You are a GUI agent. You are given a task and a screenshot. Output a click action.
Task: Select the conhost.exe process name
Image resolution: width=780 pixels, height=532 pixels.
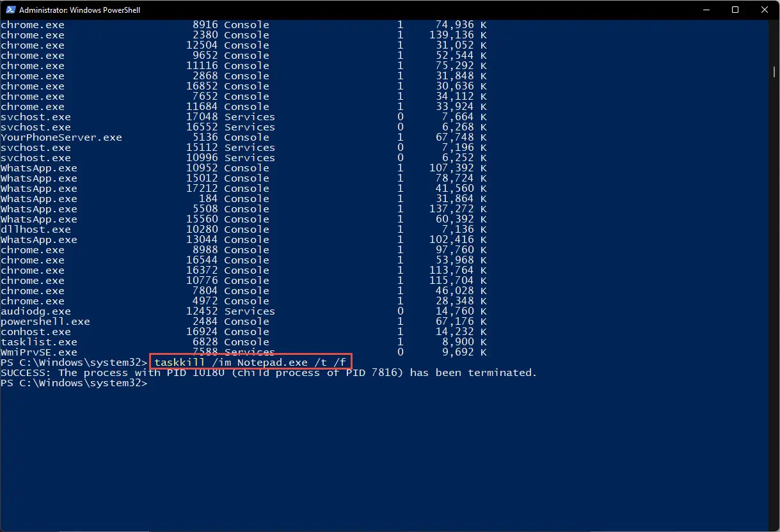pos(36,332)
